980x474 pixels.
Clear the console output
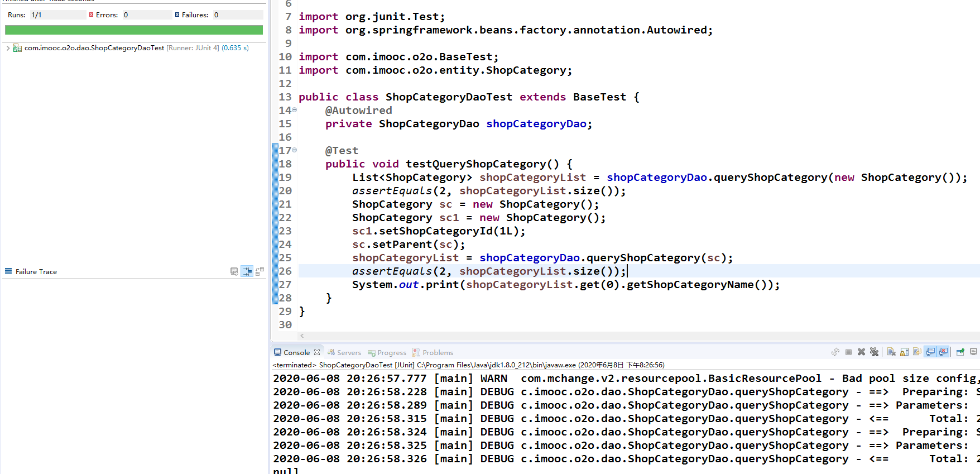coord(891,352)
